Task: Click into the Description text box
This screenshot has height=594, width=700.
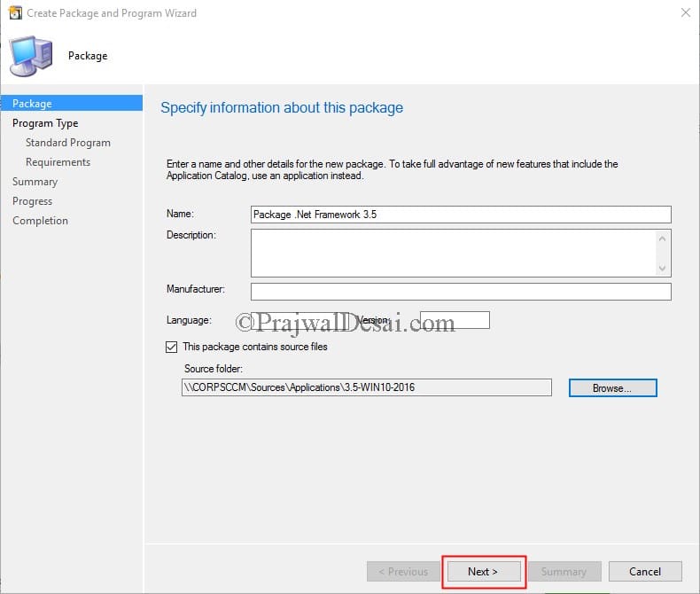Action: point(453,254)
